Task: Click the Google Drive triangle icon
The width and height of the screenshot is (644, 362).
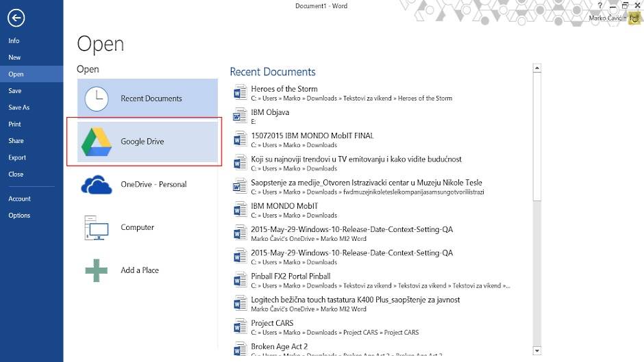Action: click(x=96, y=142)
